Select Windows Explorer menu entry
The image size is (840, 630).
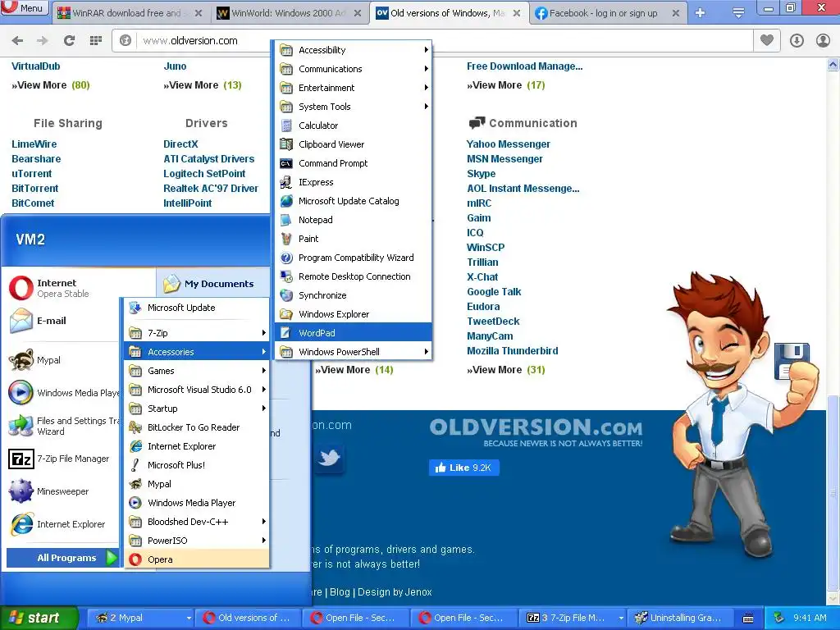[x=353, y=314]
